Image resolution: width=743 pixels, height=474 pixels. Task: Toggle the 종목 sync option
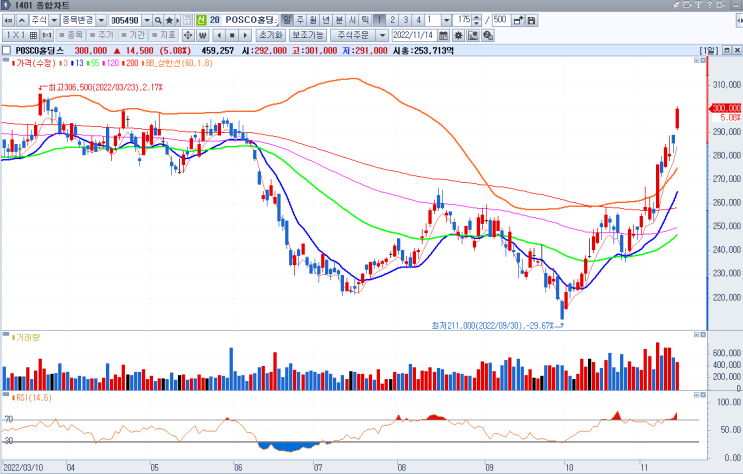(71, 36)
